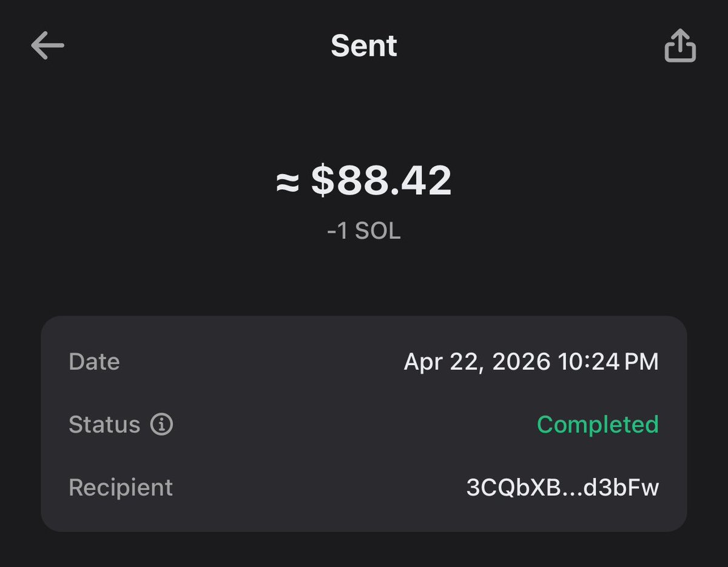Tap the dollar sign in the amount

[323, 181]
